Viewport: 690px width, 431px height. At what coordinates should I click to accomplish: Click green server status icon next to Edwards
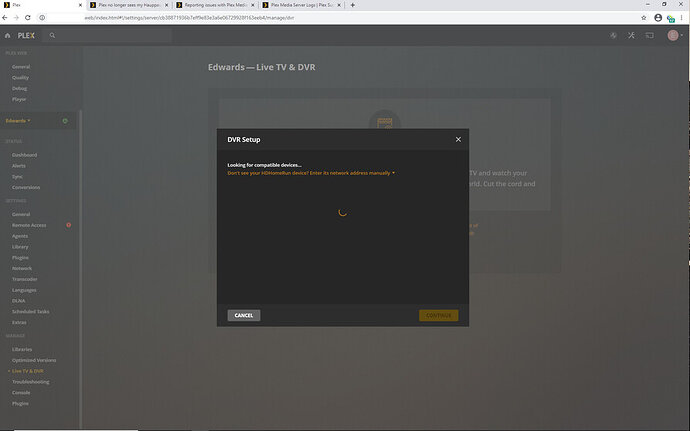point(65,121)
